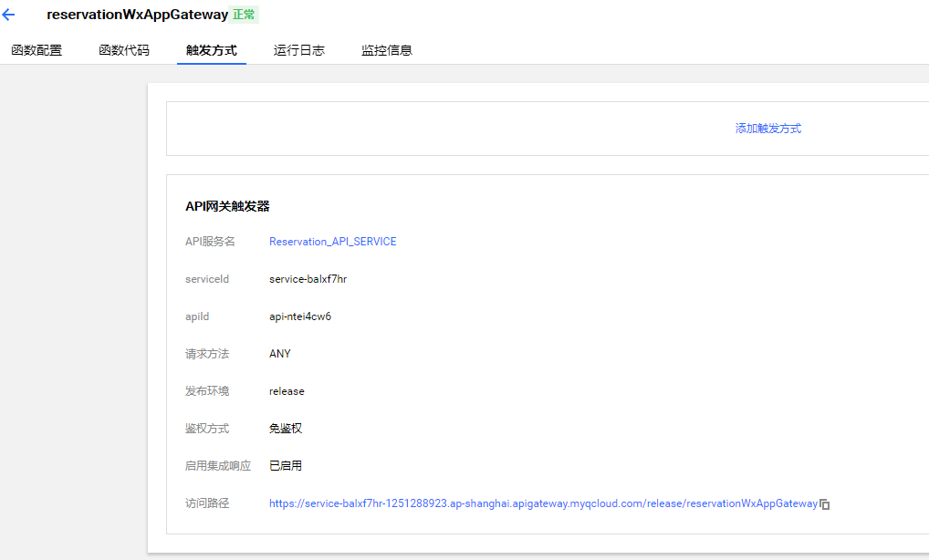
Task: Select the apiId value api-ntei4cw6
Action: pyautogui.click(x=302, y=316)
